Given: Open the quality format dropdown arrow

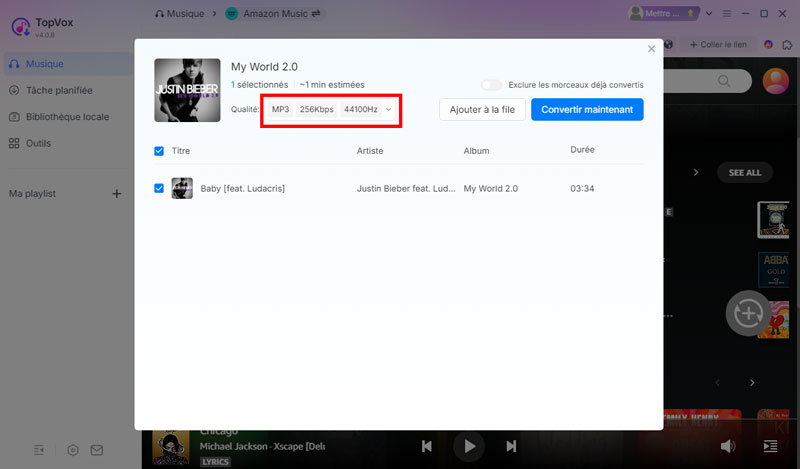Looking at the screenshot, I should (x=388, y=109).
